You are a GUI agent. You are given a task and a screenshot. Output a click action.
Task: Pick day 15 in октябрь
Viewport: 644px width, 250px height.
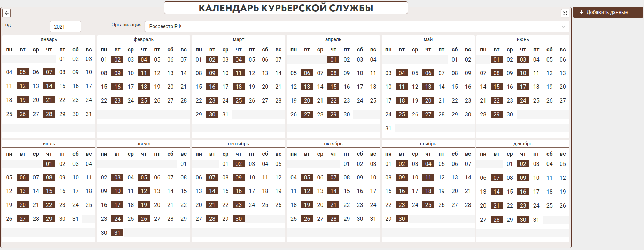(347, 191)
